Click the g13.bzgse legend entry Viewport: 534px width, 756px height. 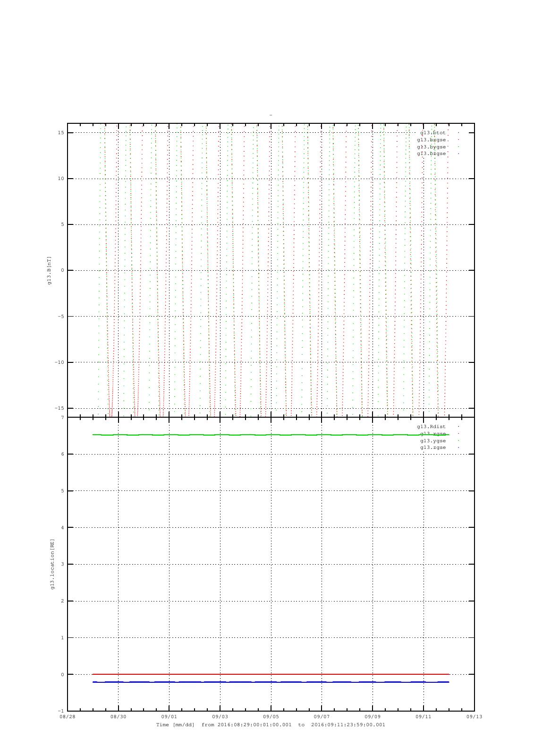(x=432, y=154)
